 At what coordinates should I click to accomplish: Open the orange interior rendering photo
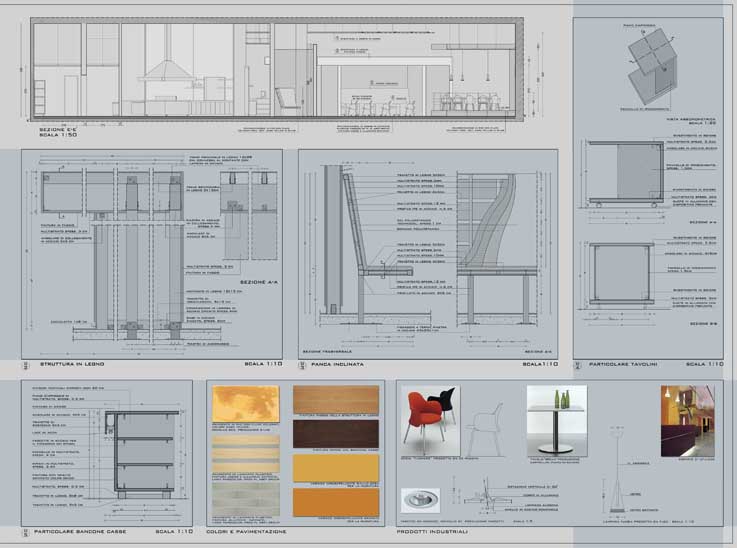tap(688, 421)
